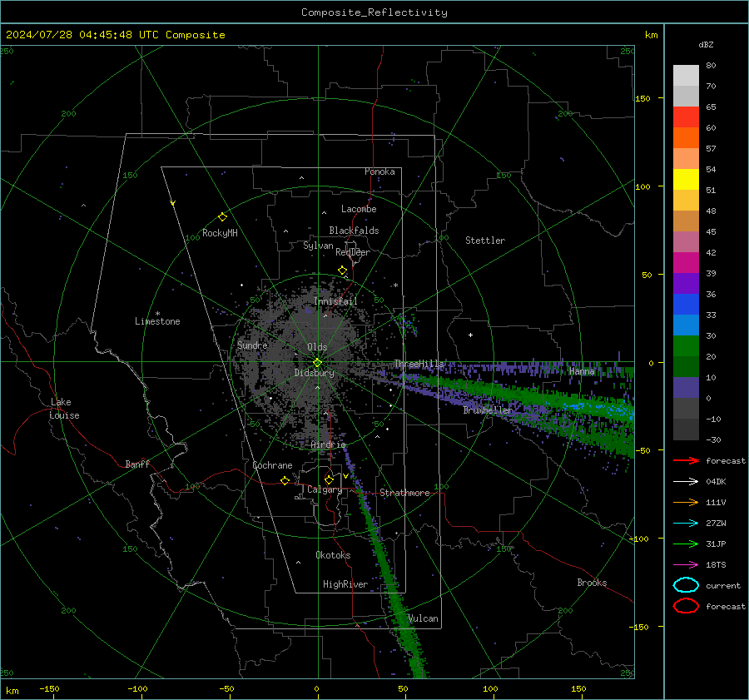Click the cyan 27ZW arrow legend icon
749x700 pixels.
click(686, 524)
